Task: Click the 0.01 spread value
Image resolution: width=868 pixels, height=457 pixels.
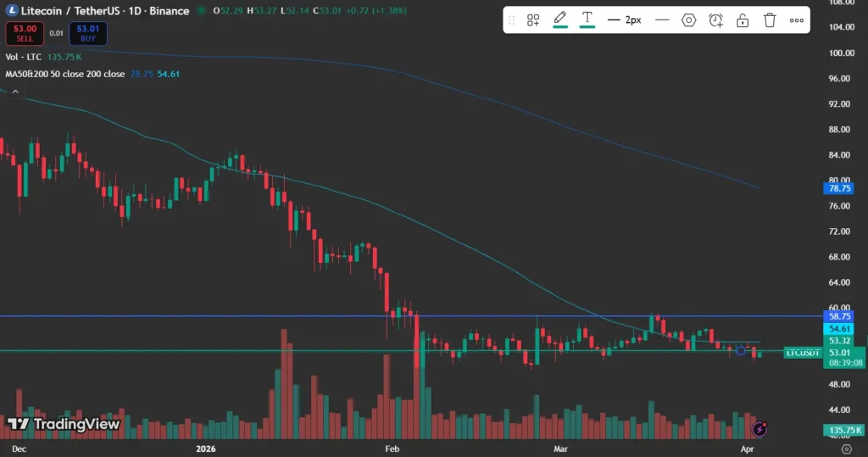Action: [x=56, y=33]
